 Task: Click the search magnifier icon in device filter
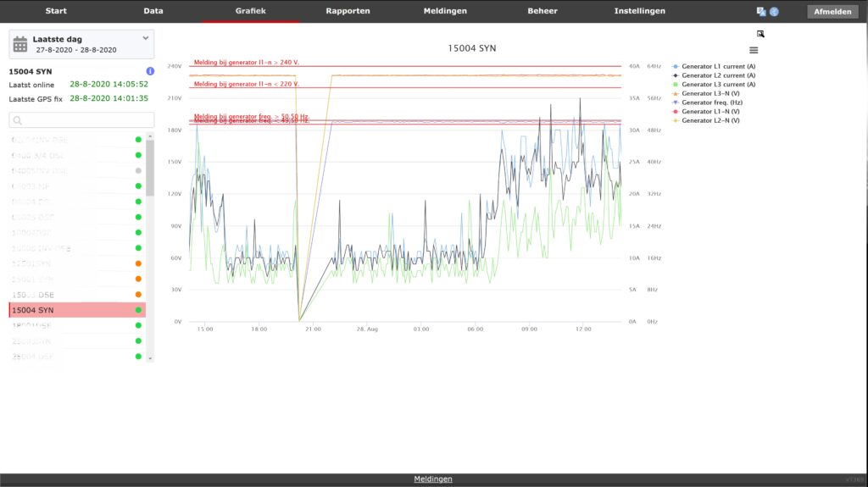coord(18,121)
